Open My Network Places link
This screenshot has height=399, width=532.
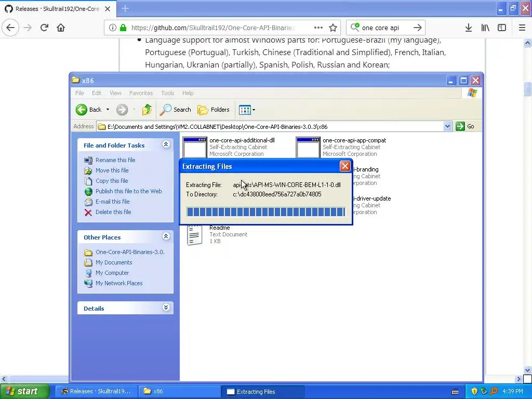click(x=119, y=283)
